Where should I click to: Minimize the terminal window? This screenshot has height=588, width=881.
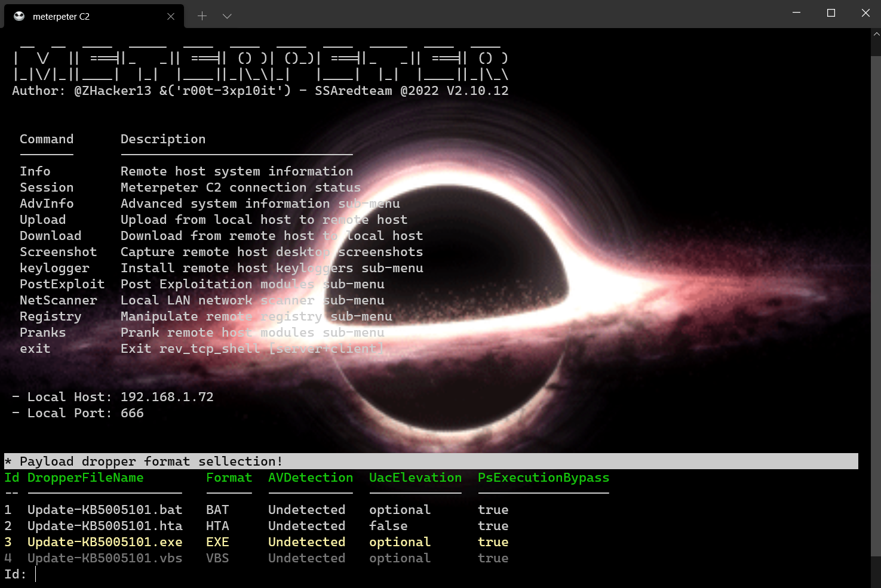coord(796,13)
